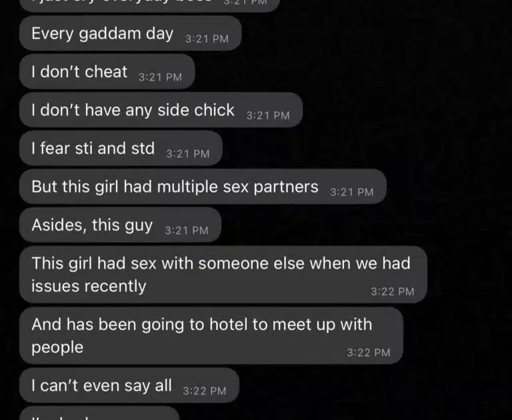Click timestamp on 'I can't even say all'
The height and width of the screenshot is (420, 512).
[x=205, y=391]
